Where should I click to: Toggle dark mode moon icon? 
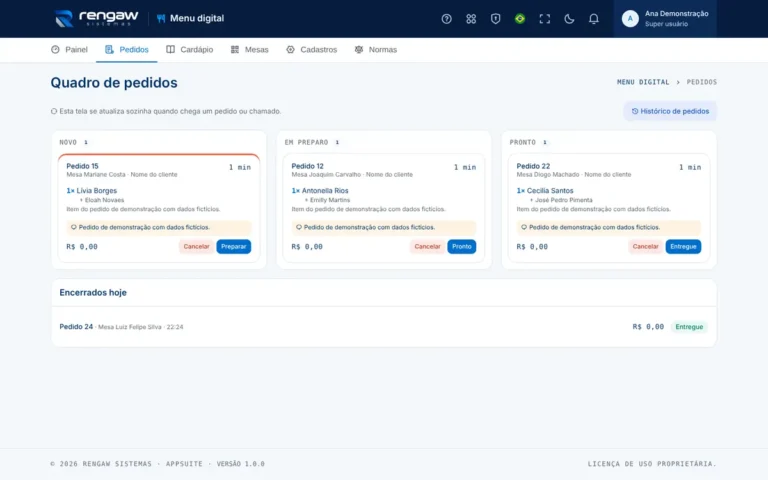(x=569, y=19)
